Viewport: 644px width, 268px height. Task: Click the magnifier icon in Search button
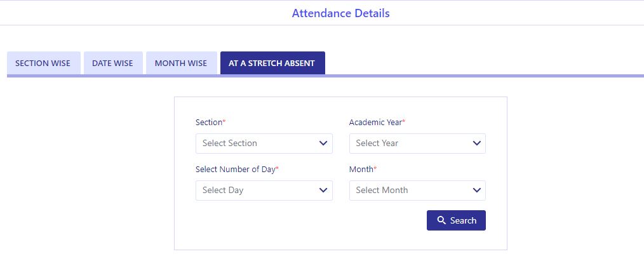tap(441, 220)
